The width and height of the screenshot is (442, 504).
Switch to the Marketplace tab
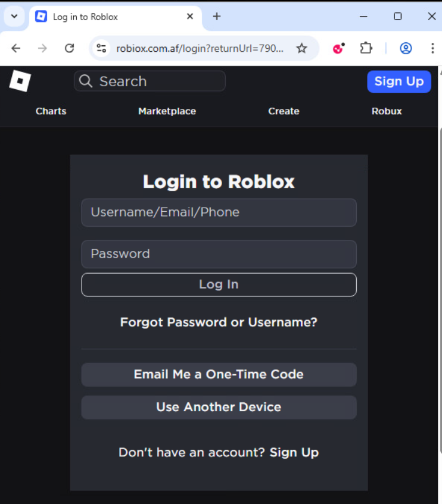pos(167,111)
